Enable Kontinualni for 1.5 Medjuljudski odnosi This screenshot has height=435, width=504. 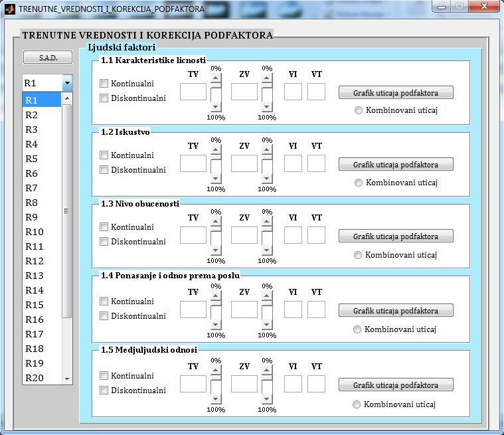[104, 375]
